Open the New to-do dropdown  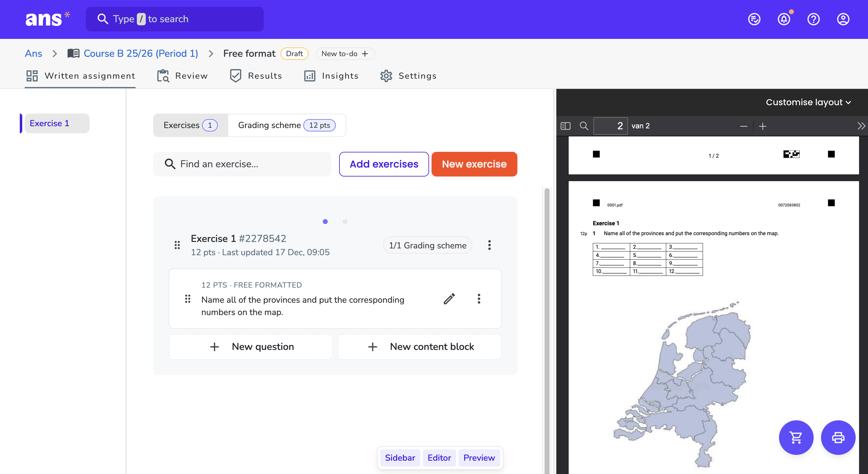[x=345, y=53]
